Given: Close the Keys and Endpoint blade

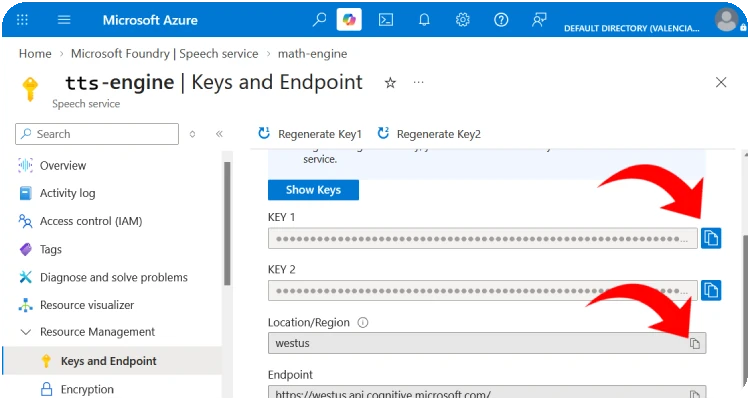Looking at the screenshot, I should pos(721,82).
